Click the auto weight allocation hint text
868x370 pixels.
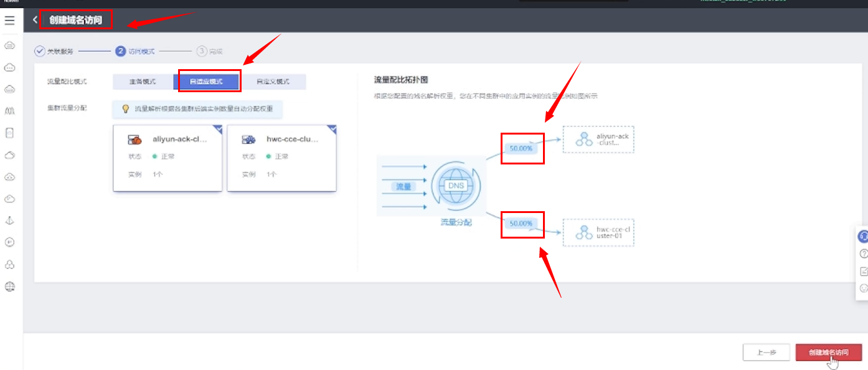pos(204,109)
